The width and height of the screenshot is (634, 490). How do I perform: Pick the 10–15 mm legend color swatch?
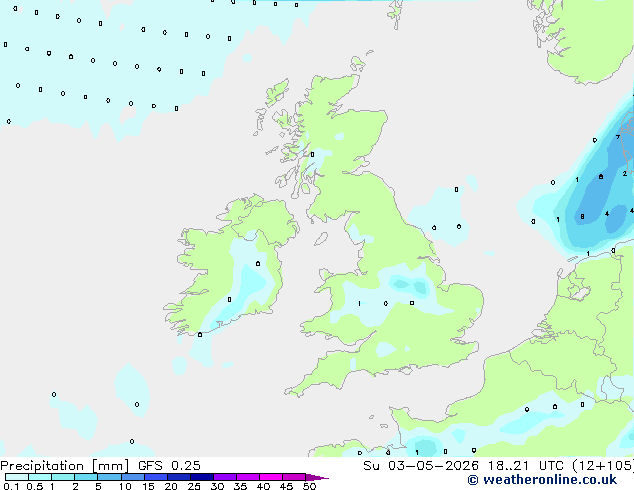133,477
